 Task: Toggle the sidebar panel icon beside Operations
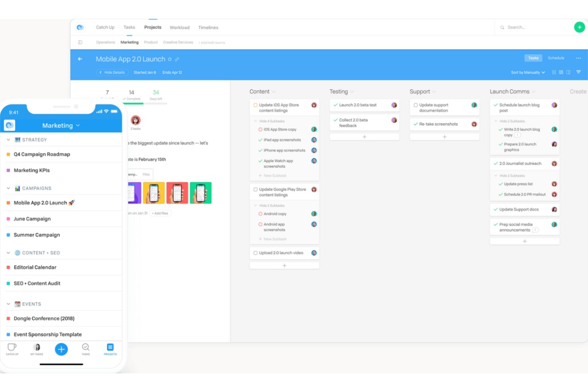coord(80,42)
